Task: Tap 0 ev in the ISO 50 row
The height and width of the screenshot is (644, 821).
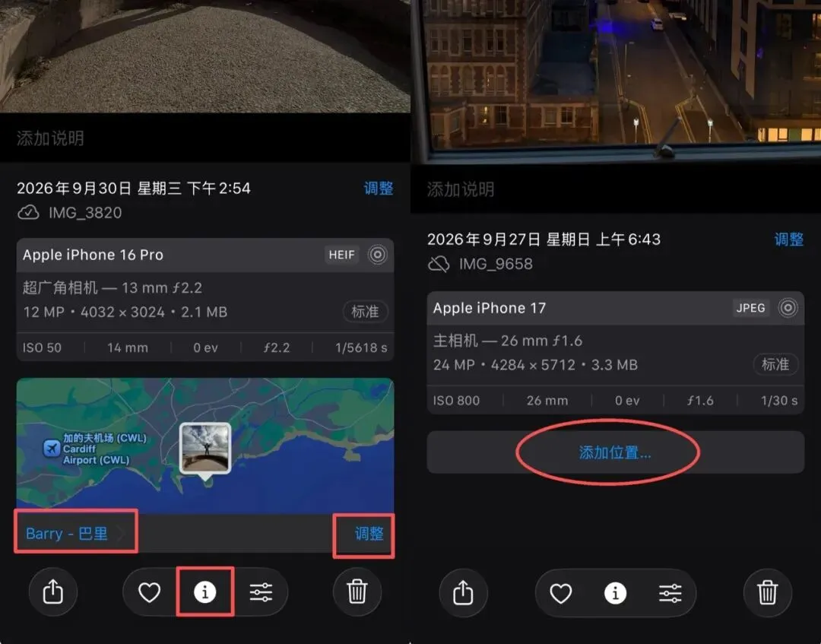Action: pyautogui.click(x=205, y=347)
